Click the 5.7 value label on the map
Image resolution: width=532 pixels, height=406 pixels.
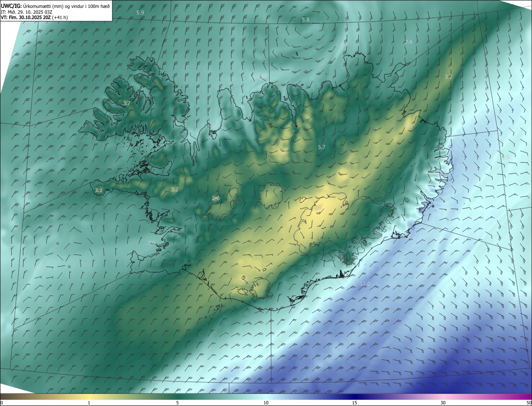pyautogui.click(x=322, y=147)
